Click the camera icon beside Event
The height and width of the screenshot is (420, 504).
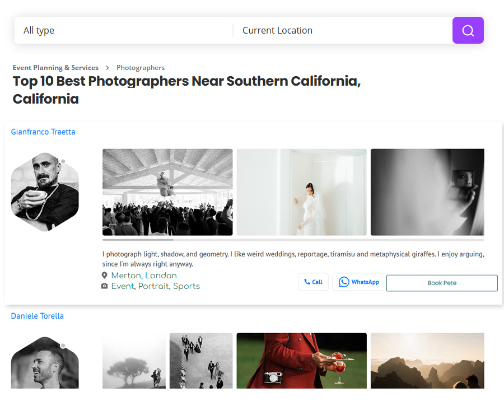104,286
